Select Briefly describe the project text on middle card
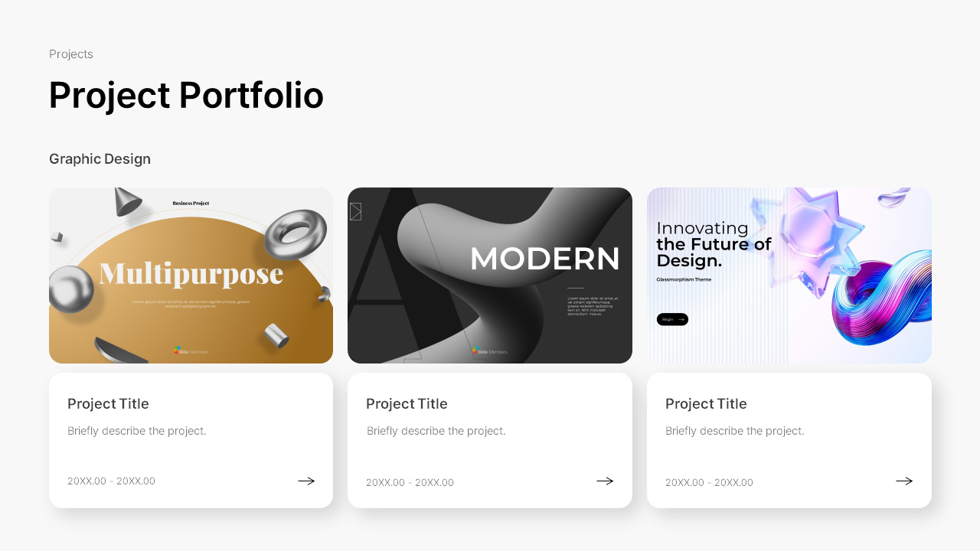 [x=436, y=430]
